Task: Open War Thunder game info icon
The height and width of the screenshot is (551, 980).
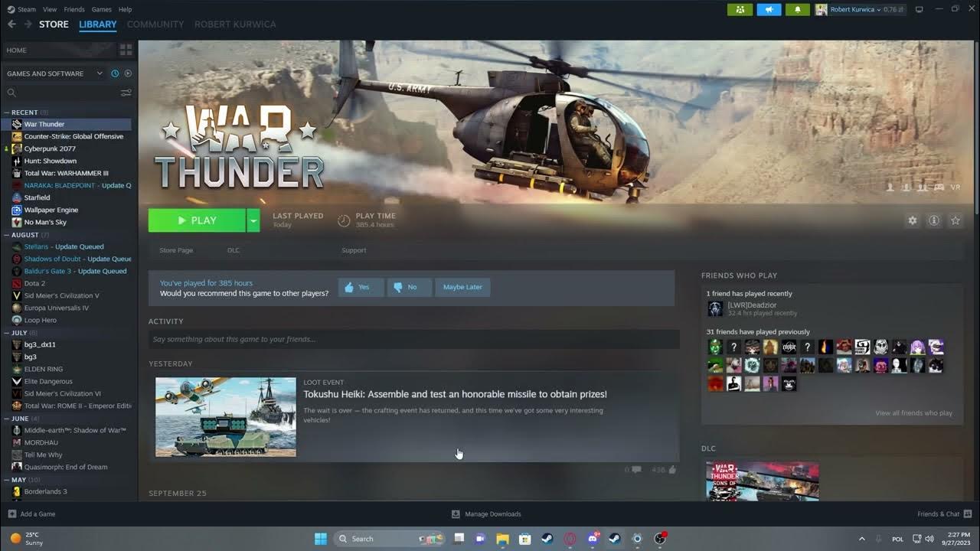Action: click(x=934, y=220)
